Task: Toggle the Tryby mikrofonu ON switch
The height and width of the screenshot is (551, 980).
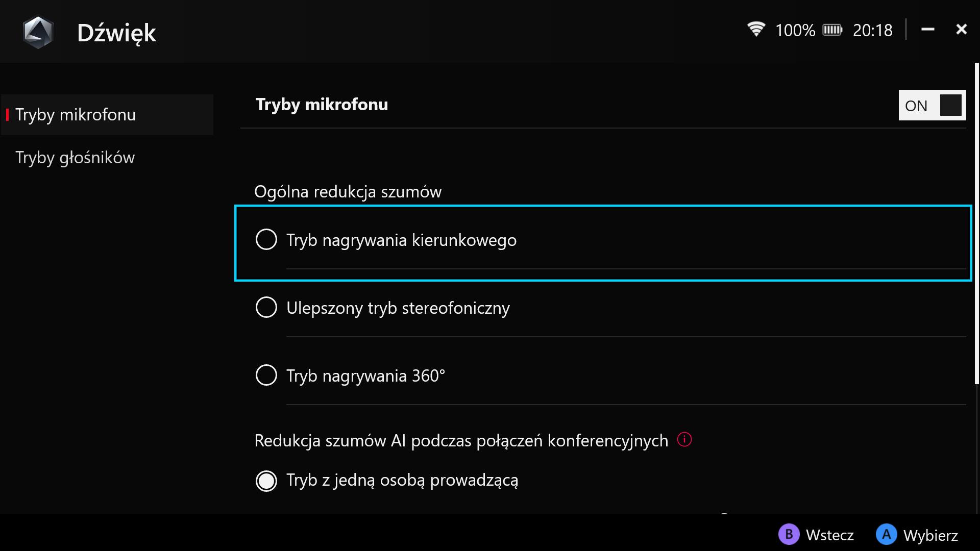Action: pyautogui.click(x=932, y=105)
